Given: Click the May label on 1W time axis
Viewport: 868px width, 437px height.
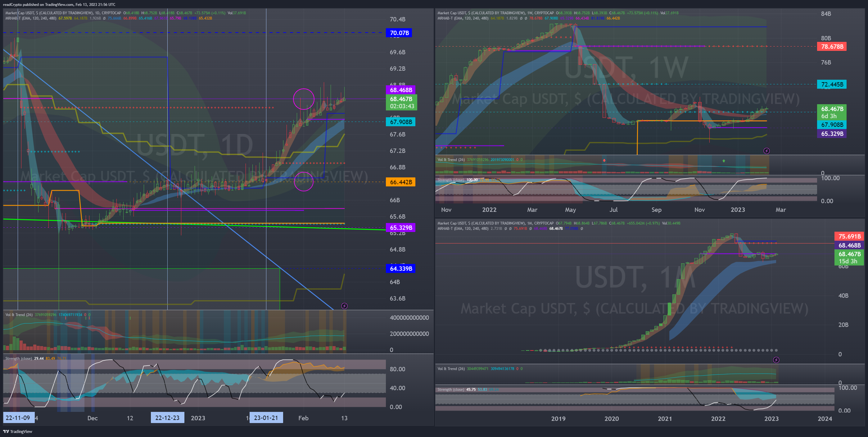Looking at the screenshot, I should pyautogui.click(x=570, y=210).
